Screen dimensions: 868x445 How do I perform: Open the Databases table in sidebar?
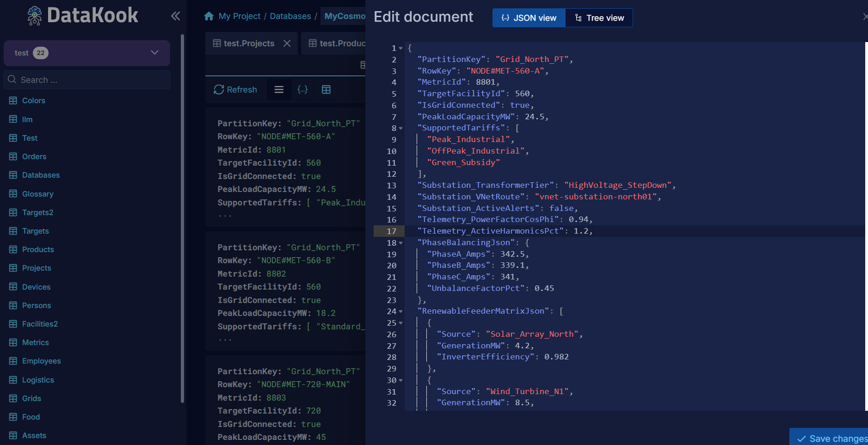41,175
